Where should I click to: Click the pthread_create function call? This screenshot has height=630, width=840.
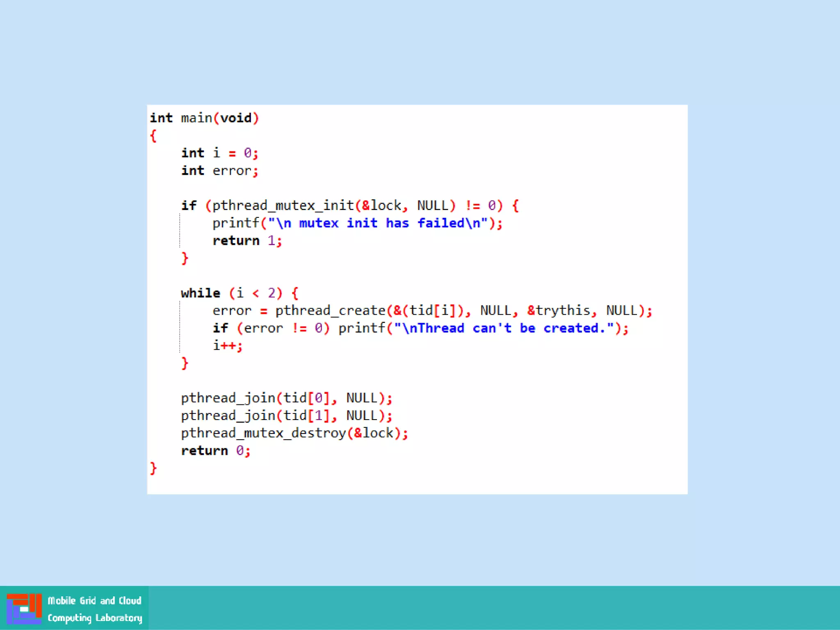point(330,310)
